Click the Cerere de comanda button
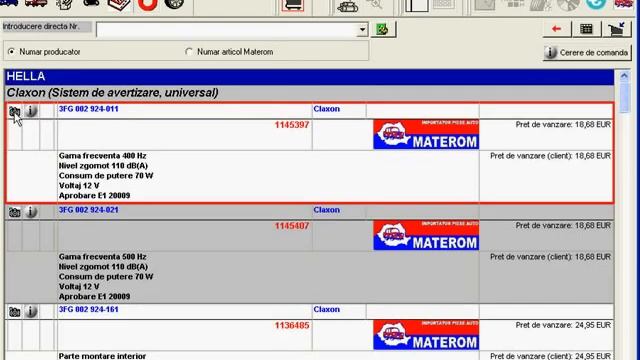The width and height of the screenshot is (640, 360). tap(587, 53)
